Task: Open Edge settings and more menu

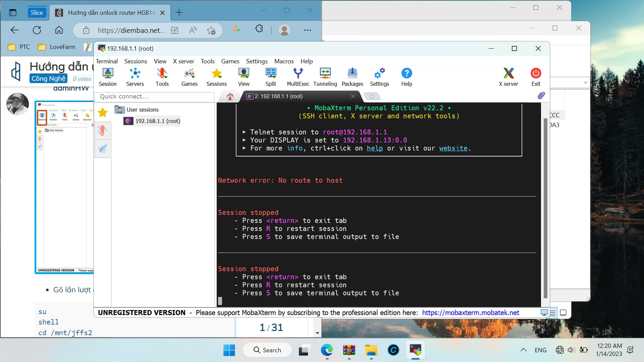Action: [307, 30]
